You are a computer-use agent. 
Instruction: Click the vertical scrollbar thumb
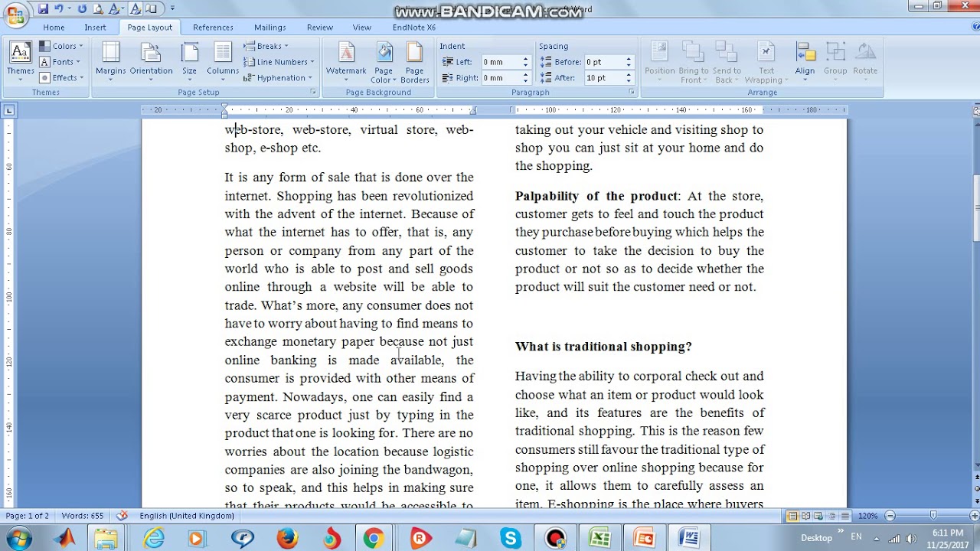975,208
